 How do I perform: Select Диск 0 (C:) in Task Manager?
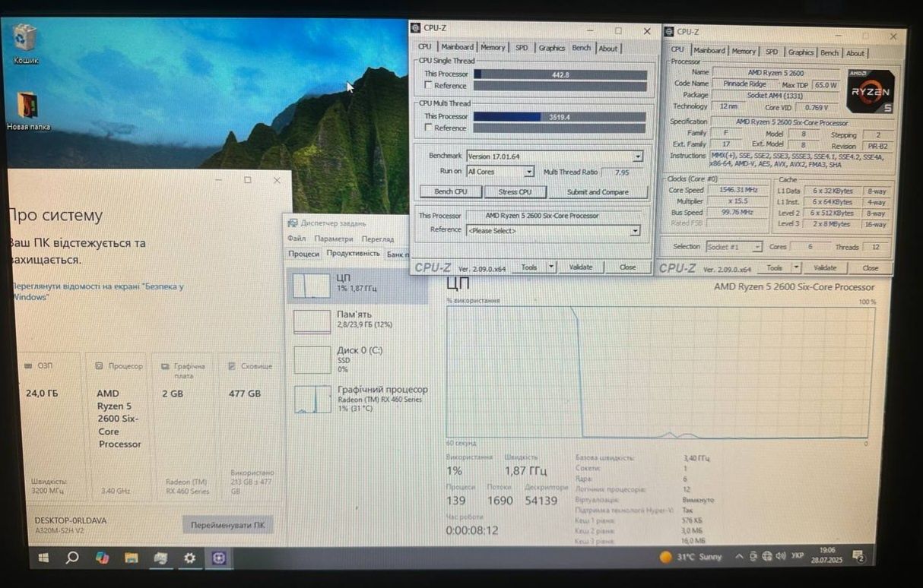357,359
